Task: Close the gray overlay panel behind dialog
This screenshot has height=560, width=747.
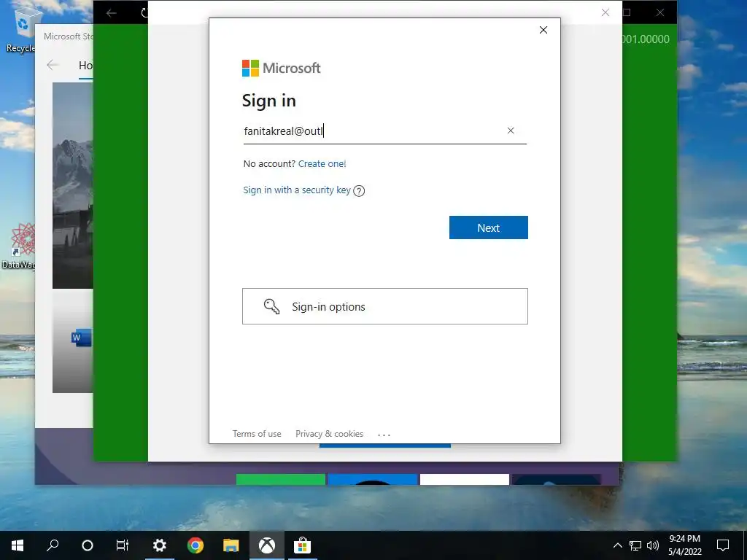Action: coord(605,12)
